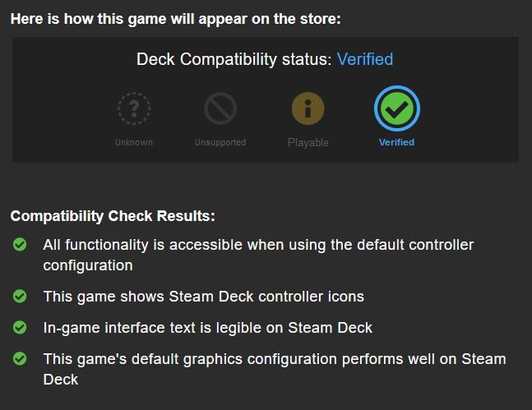This screenshot has width=532, height=410.
Task: Click the "Unknown" label under the question mark
Action: (133, 142)
